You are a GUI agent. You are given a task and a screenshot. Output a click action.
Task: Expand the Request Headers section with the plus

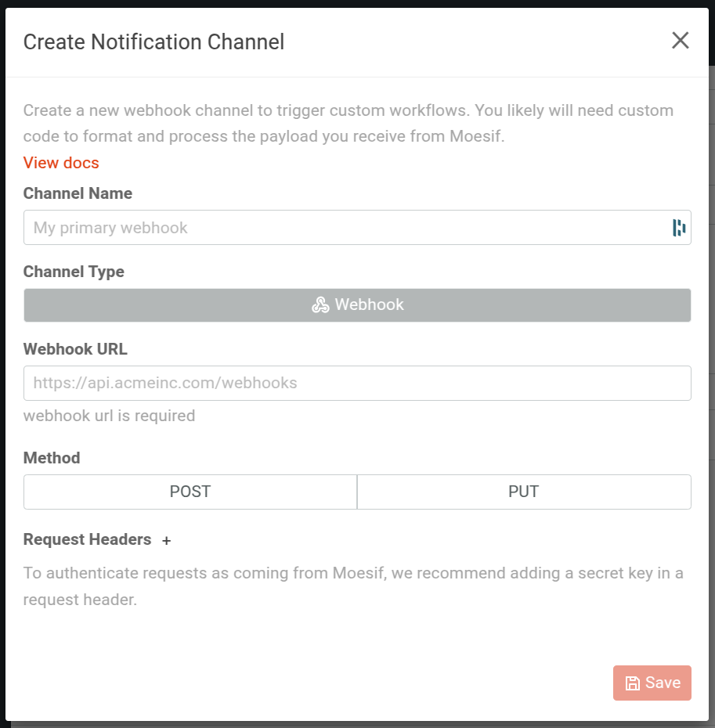click(167, 540)
